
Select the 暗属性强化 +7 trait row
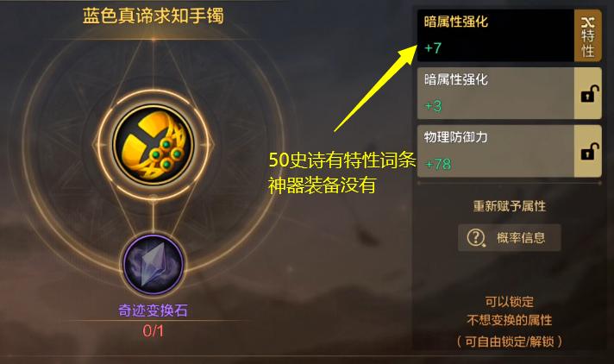(x=496, y=35)
